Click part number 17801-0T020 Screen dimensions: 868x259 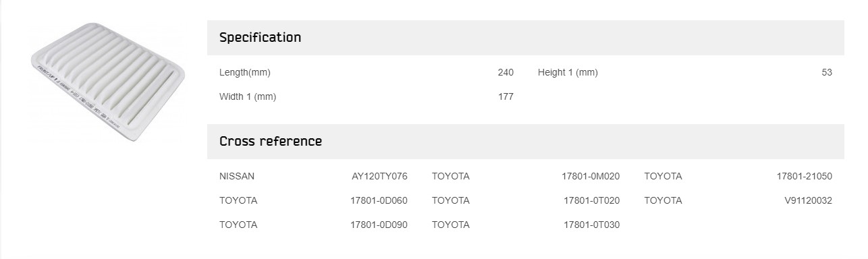tap(591, 201)
